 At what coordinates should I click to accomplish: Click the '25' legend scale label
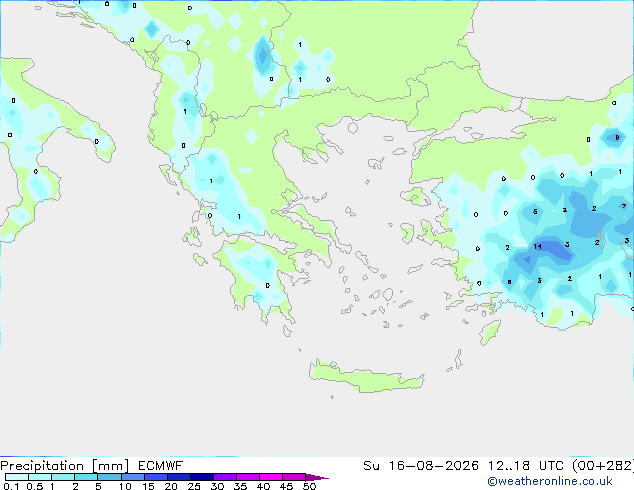tap(194, 486)
